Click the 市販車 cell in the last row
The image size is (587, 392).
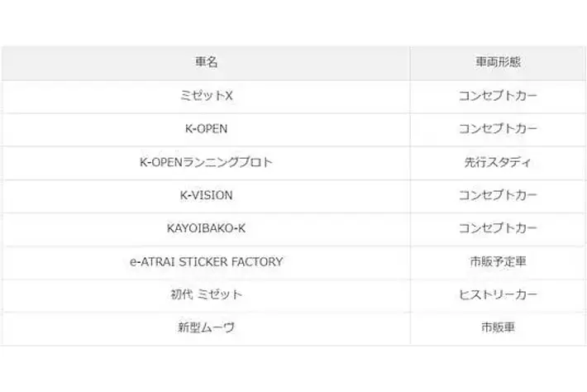[x=498, y=327]
